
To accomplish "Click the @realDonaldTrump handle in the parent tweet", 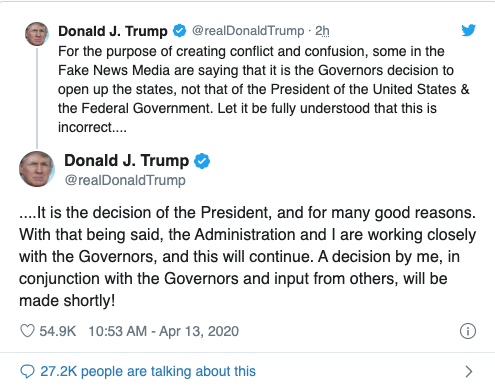I will click(248, 31).
